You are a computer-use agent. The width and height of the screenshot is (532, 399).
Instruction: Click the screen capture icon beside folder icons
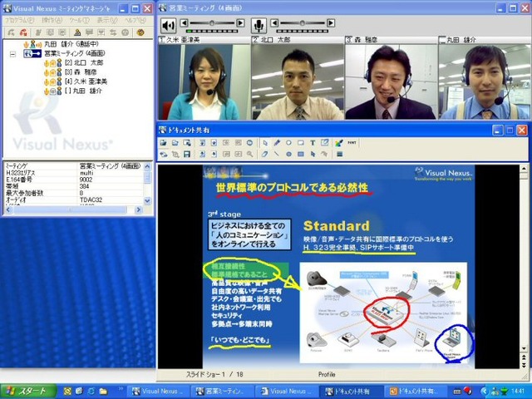pos(187,143)
